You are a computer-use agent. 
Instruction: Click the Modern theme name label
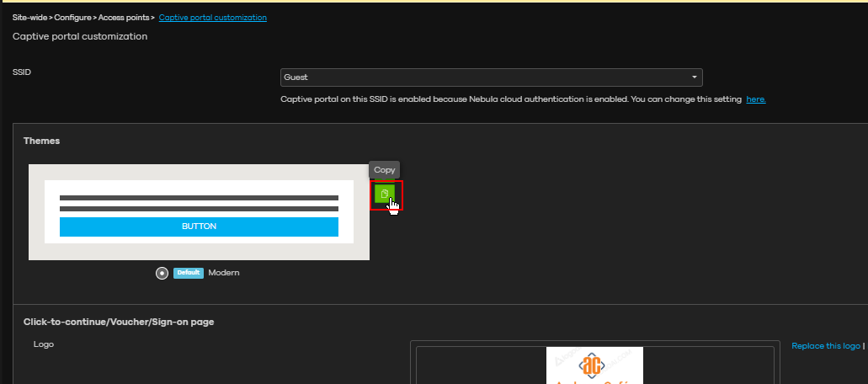click(x=224, y=273)
